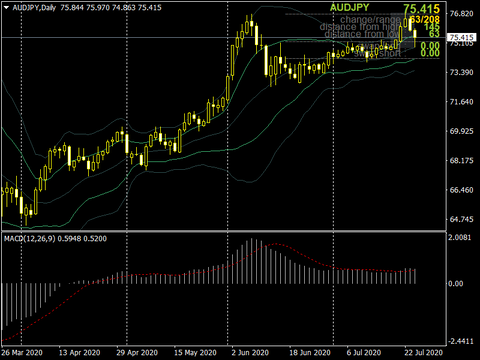
Task: Click the 73.390 price axis label
Action: tap(461, 72)
